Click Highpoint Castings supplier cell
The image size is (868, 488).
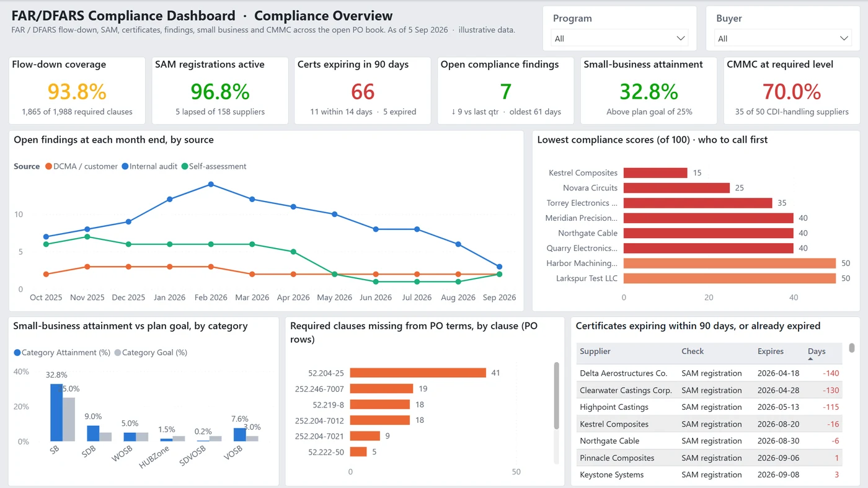(x=614, y=407)
